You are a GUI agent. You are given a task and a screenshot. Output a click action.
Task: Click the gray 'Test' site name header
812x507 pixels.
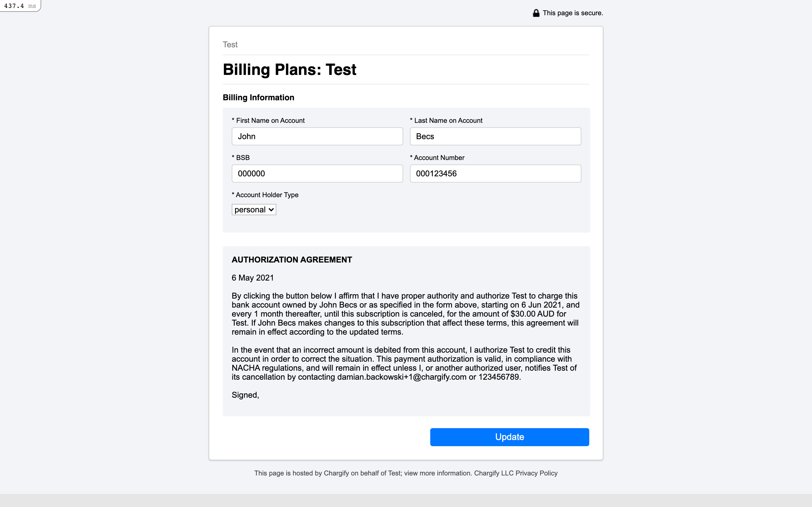tap(230, 45)
